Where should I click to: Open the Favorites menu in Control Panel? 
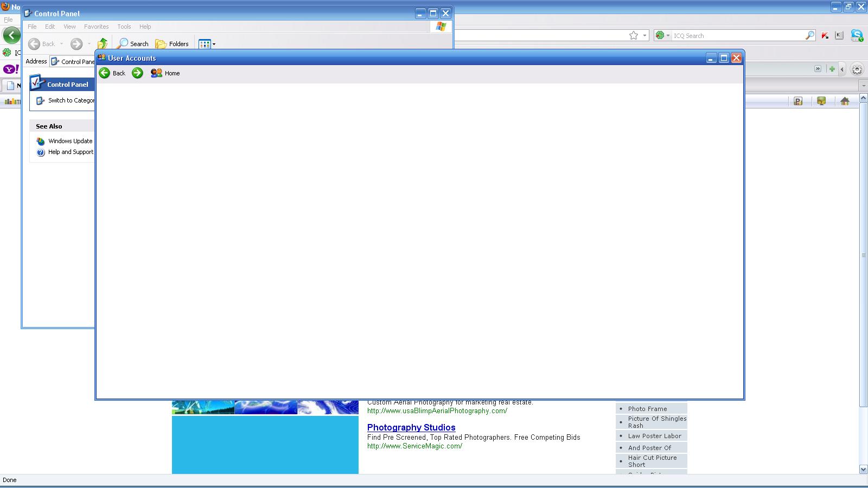pos(97,27)
